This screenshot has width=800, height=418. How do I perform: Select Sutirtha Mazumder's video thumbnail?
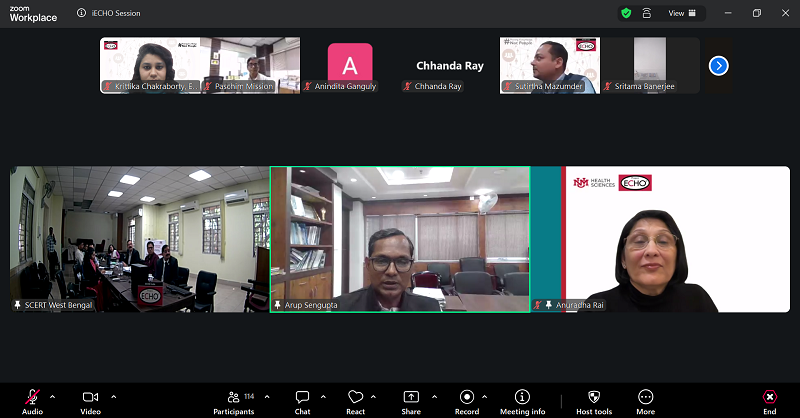550,65
